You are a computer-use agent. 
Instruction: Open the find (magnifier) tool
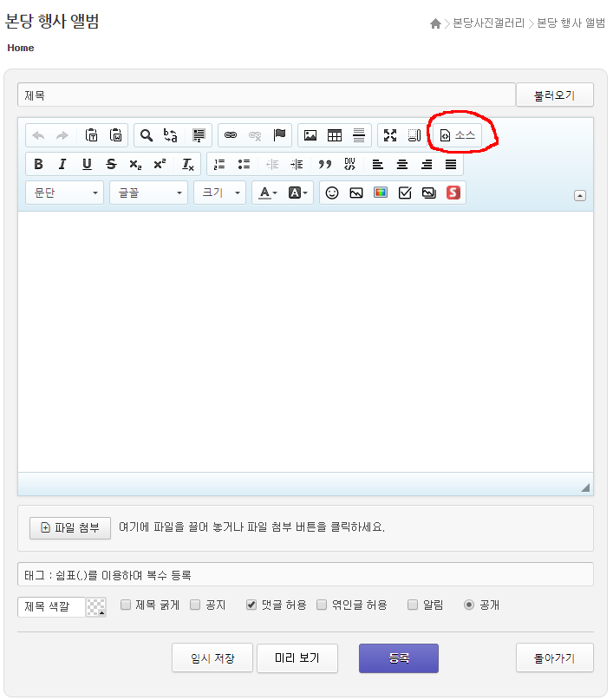click(x=147, y=135)
